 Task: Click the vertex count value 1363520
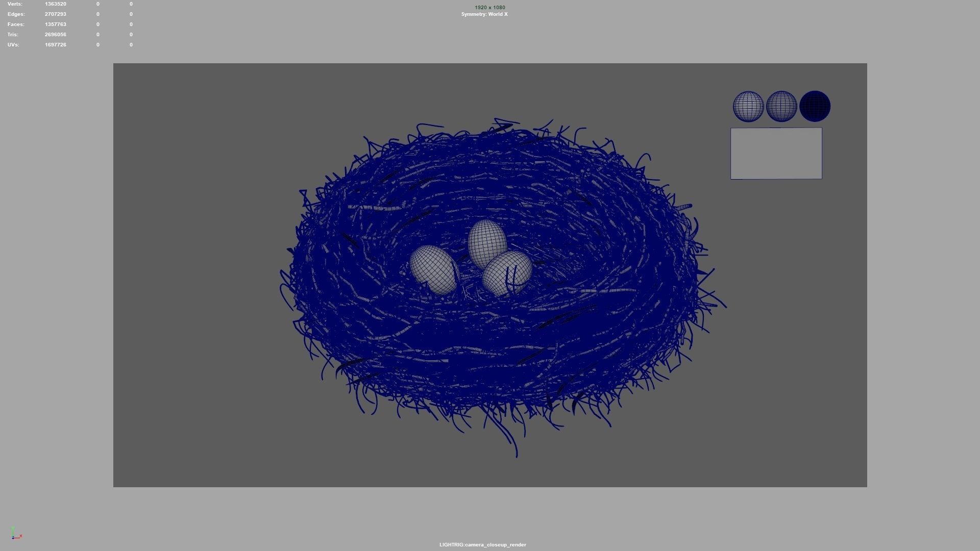(56, 4)
